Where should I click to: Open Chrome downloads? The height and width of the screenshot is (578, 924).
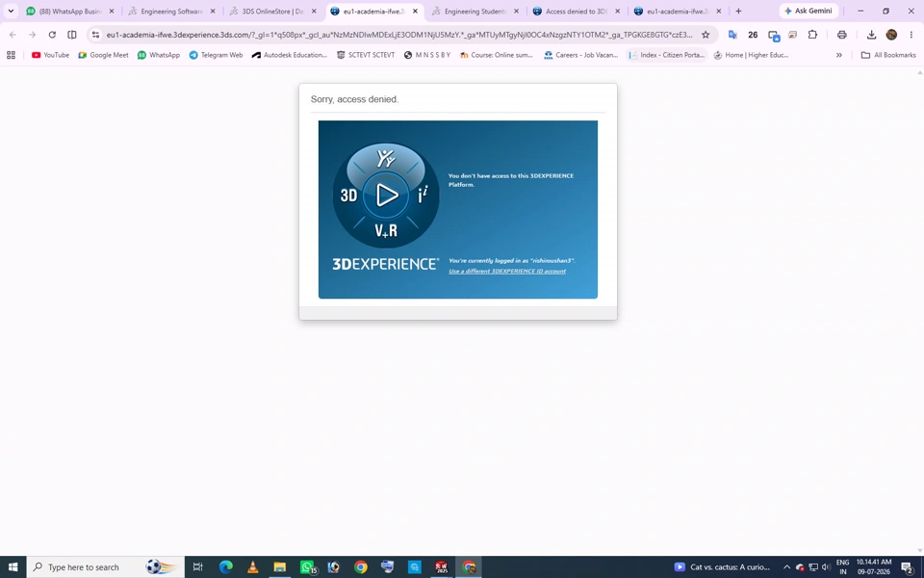872,35
